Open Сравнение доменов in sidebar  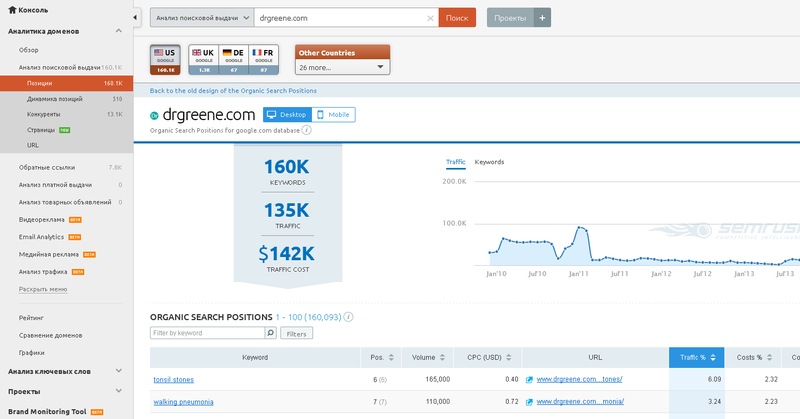[x=51, y=335]
